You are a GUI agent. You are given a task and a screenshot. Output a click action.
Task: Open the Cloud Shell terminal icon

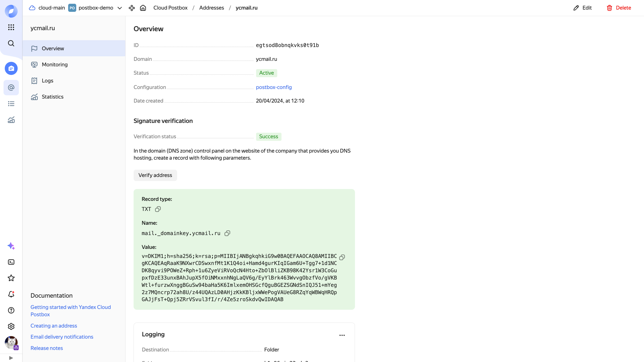coord(11,262)
